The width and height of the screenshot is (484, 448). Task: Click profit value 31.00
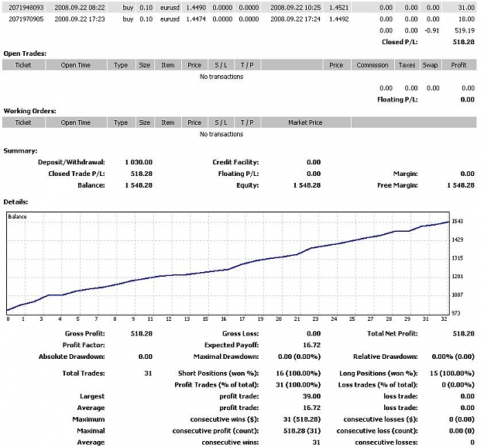(466, 8)
